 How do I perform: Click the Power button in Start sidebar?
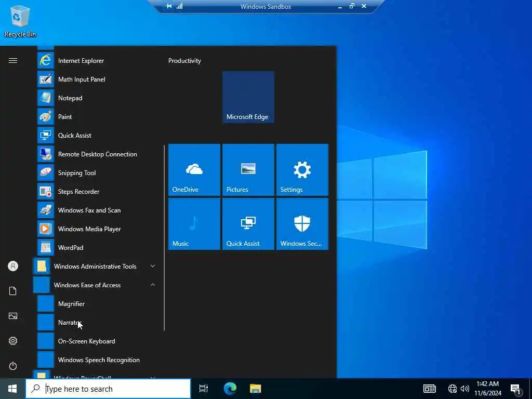pyautogui.click(x=13, y=366)
